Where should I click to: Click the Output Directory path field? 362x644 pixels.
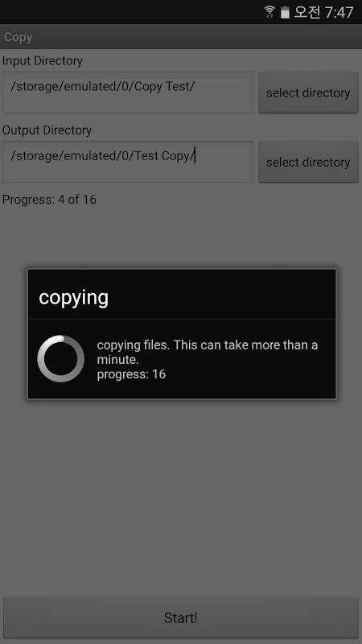(x=128, y=162)
